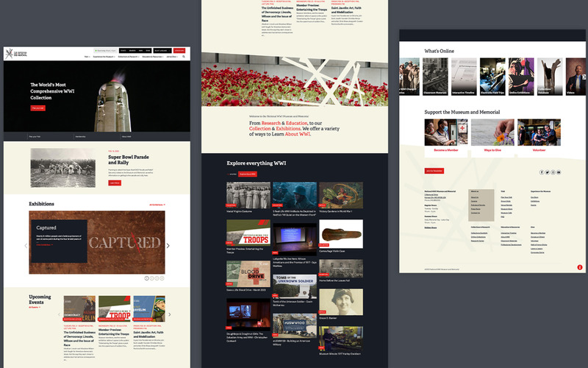Click Join Our Newsletter red button

pyautogui.click(x=434, y=171)
